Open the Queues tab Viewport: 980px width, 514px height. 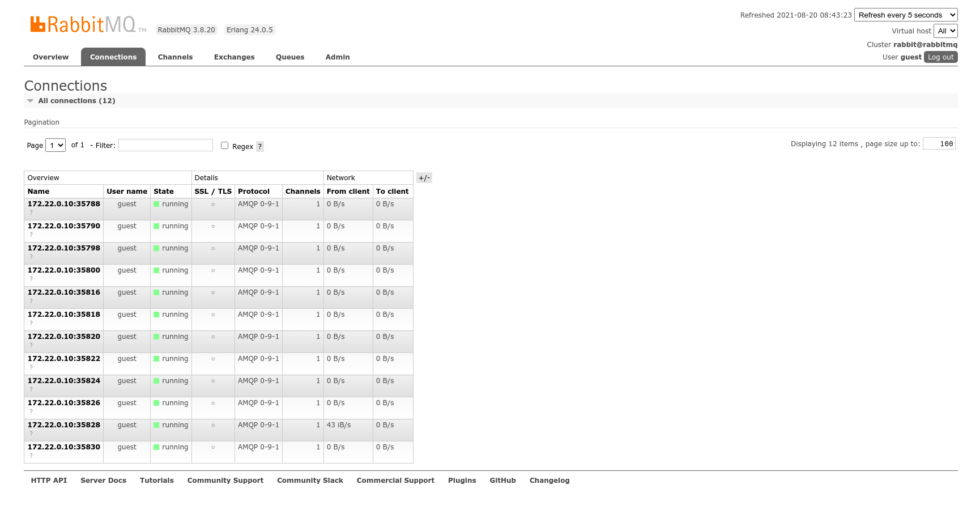(290, 57)
